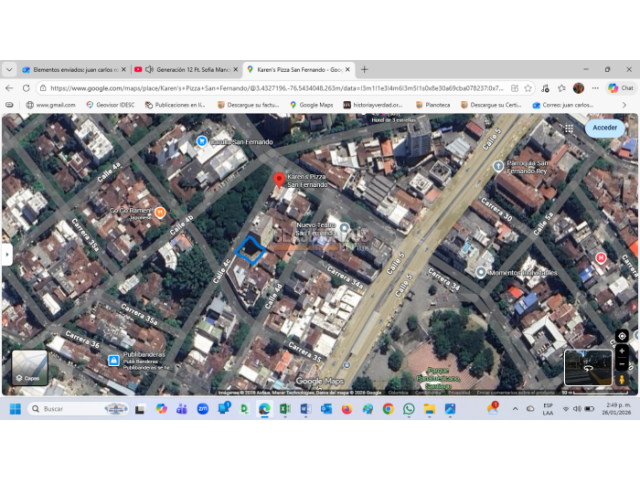Click the red Karen's Pizza location pin
The image size is (640, 480).
(x=279, y=180)
